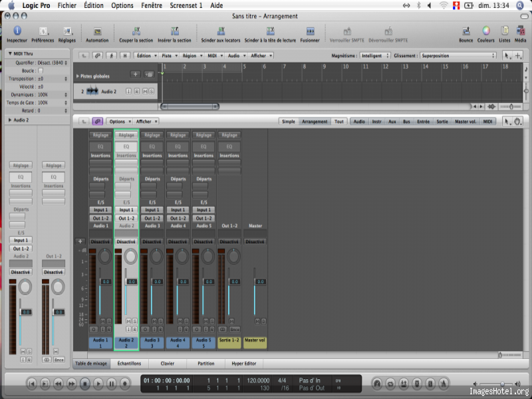Open the Fichier menu

(67, 5)
